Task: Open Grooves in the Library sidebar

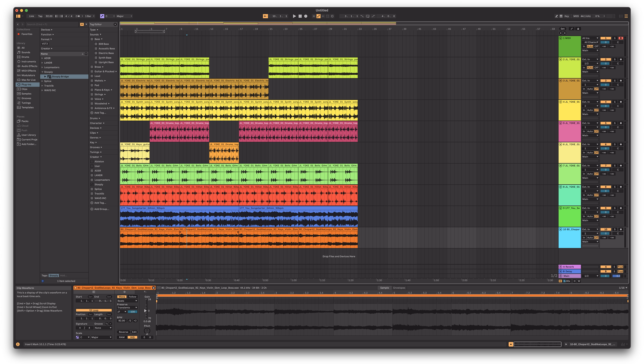Action: pyautogui.click(x=26, y=98)
